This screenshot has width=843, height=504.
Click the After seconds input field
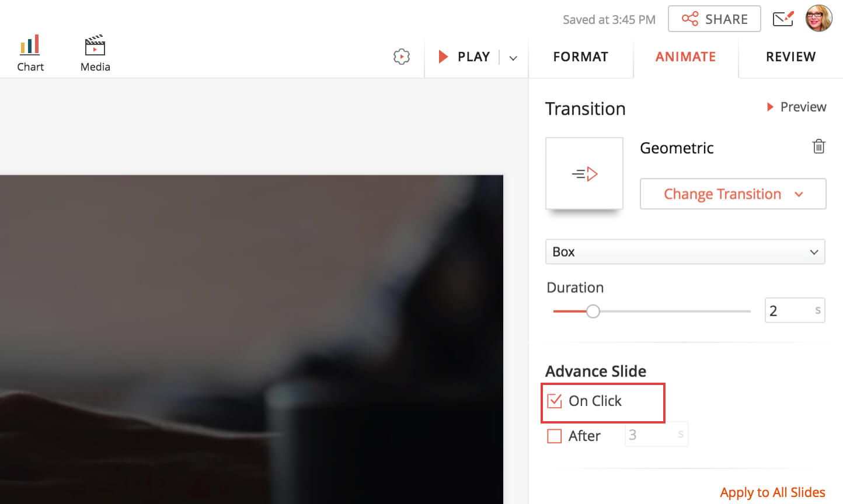[656, 435]
